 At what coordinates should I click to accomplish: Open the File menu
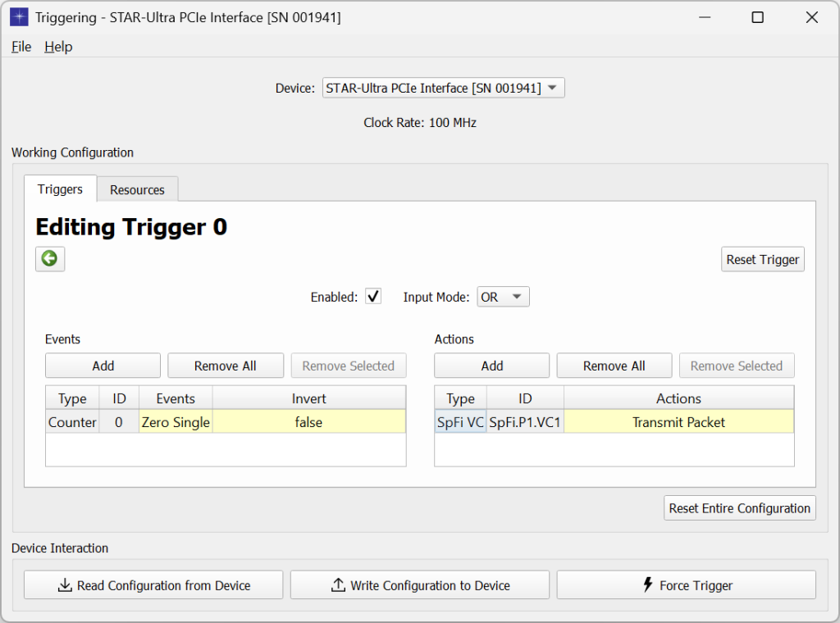[x=21, y=47]
